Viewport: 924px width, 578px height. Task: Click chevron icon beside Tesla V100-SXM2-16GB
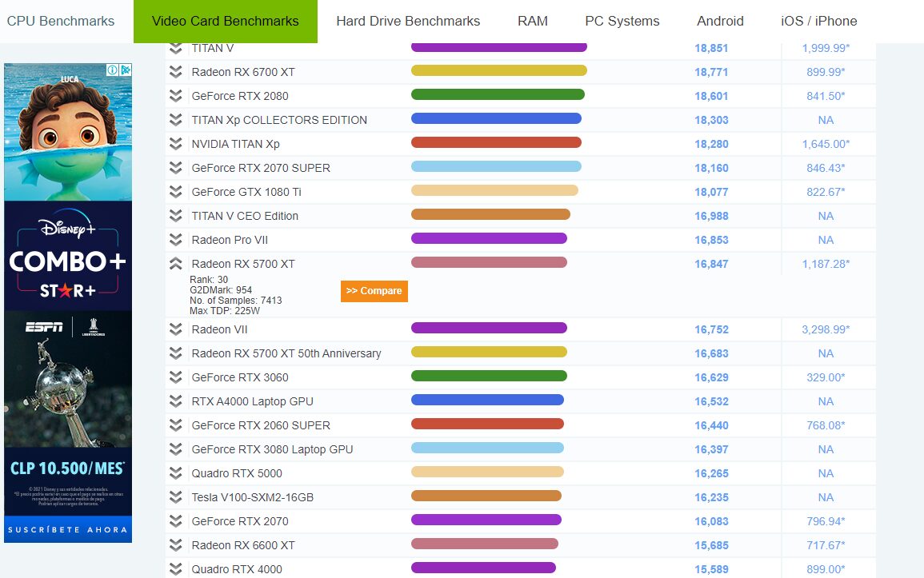pos(176,497)
